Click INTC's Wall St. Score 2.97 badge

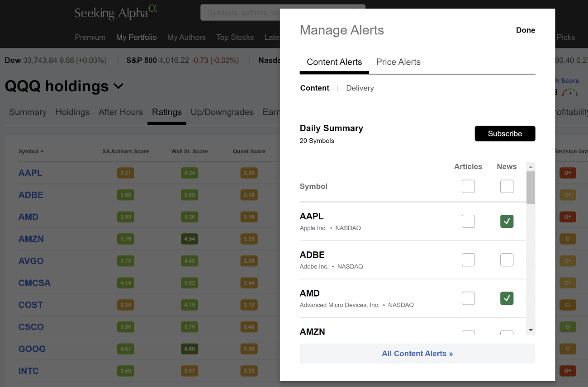click(x=190, y=371)
